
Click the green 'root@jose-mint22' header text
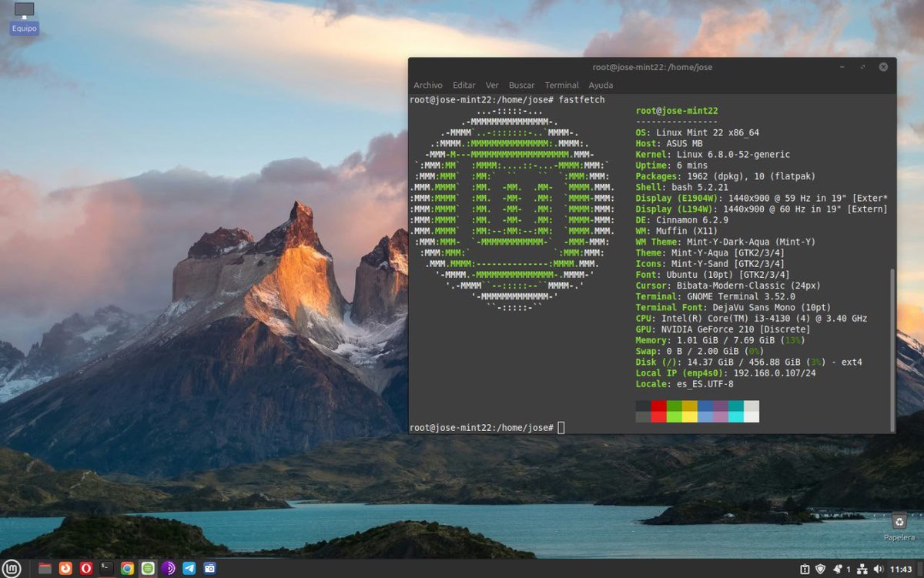[x=677, y=111]
